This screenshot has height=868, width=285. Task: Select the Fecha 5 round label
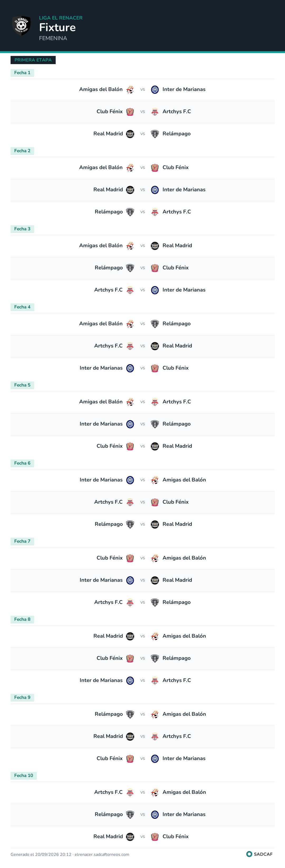click(x=22, y=385)
